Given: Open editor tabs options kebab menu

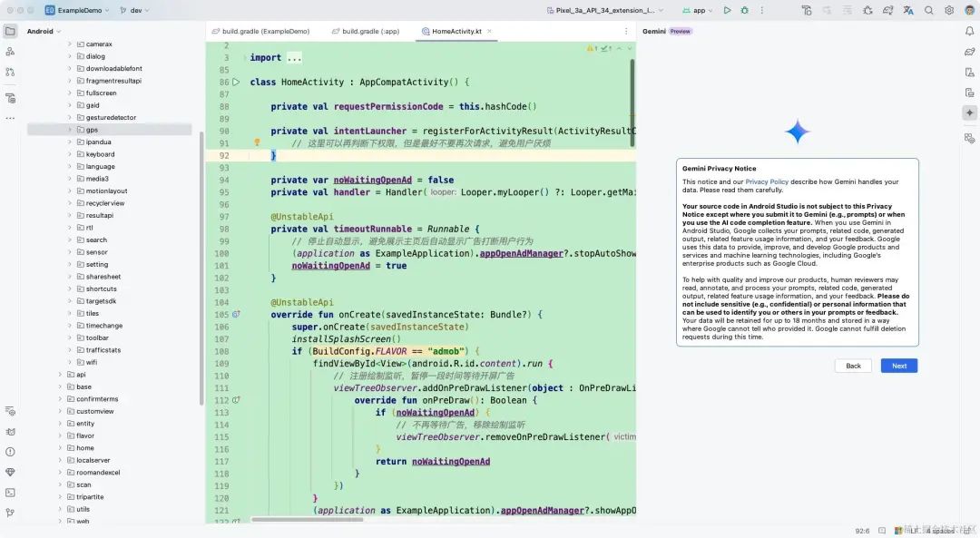Looking at the screenshot, I should click(626, 31).
